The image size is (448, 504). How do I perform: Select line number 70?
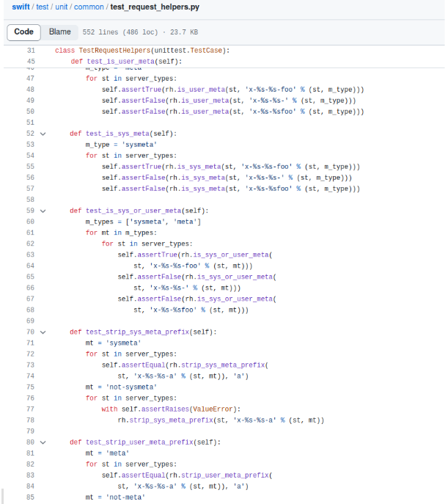click(30, 332)
